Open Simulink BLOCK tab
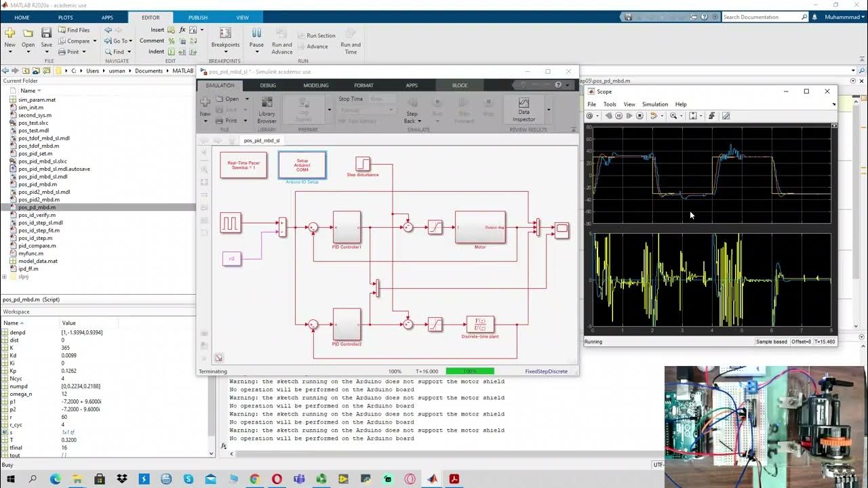This screenshot has width=868, height=488. [460, 85]
